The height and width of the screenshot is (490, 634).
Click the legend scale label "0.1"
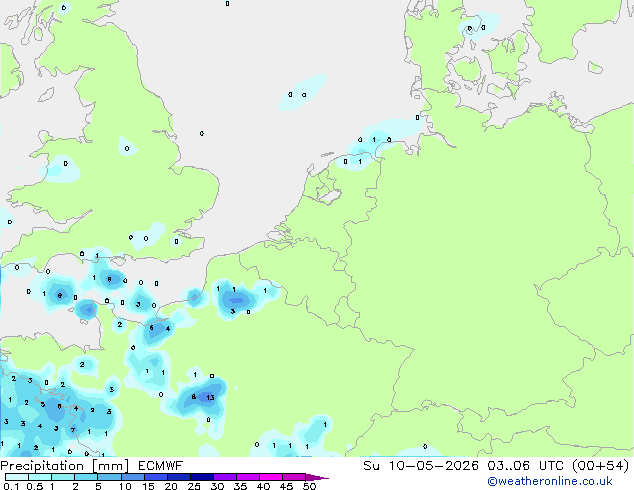click(11, 486)
